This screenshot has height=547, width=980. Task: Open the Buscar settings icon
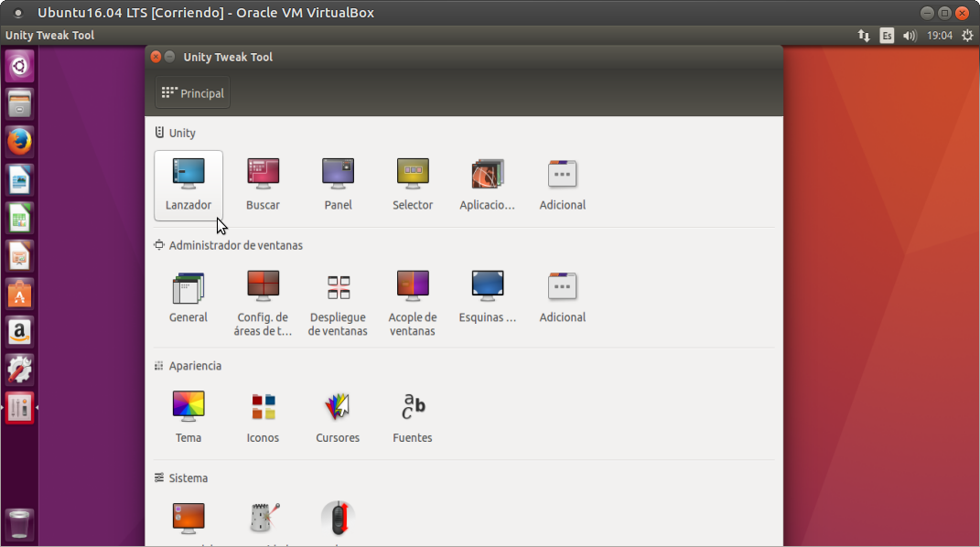coord(264,186)
